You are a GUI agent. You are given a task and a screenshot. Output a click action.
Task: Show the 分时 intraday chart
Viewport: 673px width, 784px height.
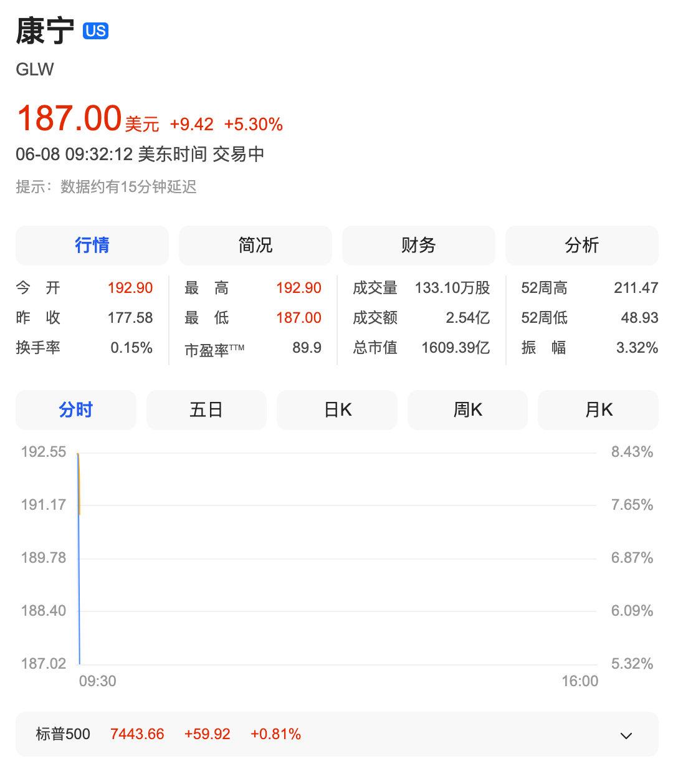click(76, 409)
